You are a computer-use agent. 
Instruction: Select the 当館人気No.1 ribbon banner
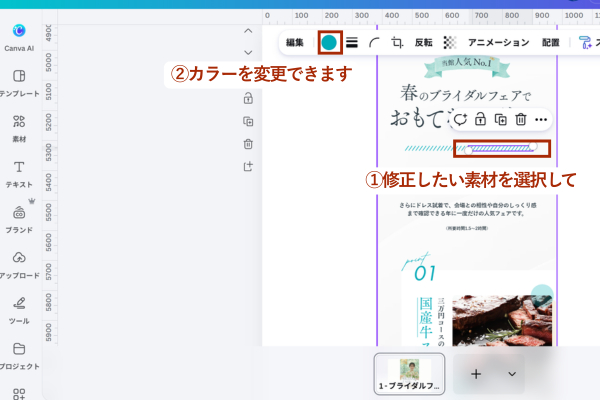pos(467,66)
